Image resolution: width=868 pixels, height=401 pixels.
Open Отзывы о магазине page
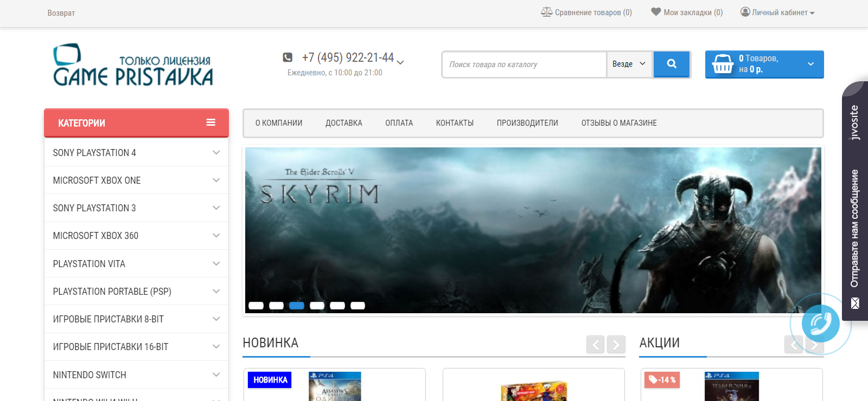coord(618,123)
